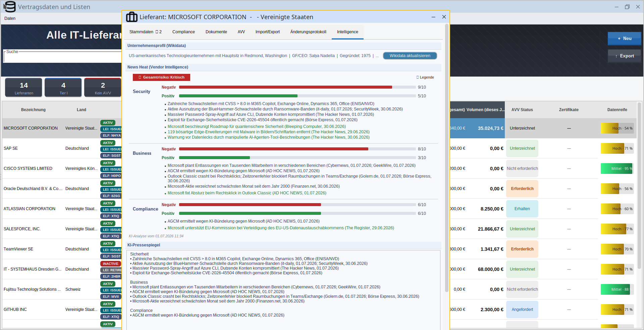This screenshot has width=644, height=330.
Task: Select the SALESFORCE, INC. row
Action: point(62,229)
